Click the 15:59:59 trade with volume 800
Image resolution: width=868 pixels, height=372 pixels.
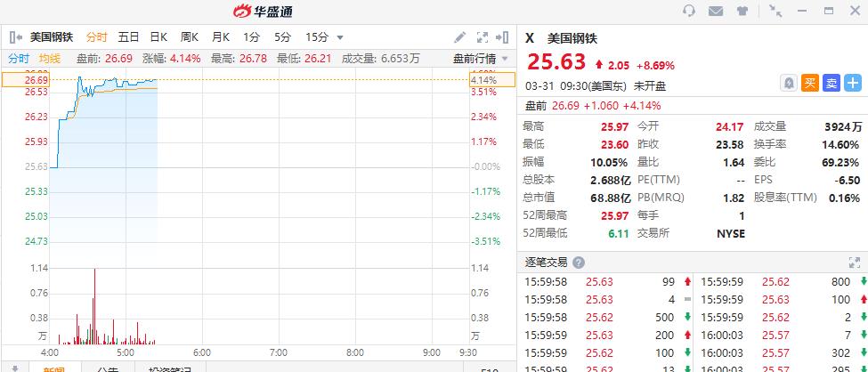coord(783,282)
